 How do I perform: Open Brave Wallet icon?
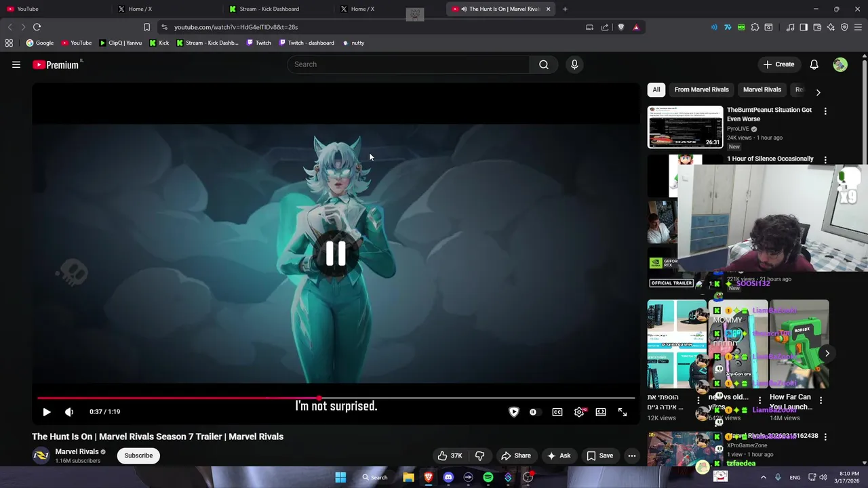point(817,27)
